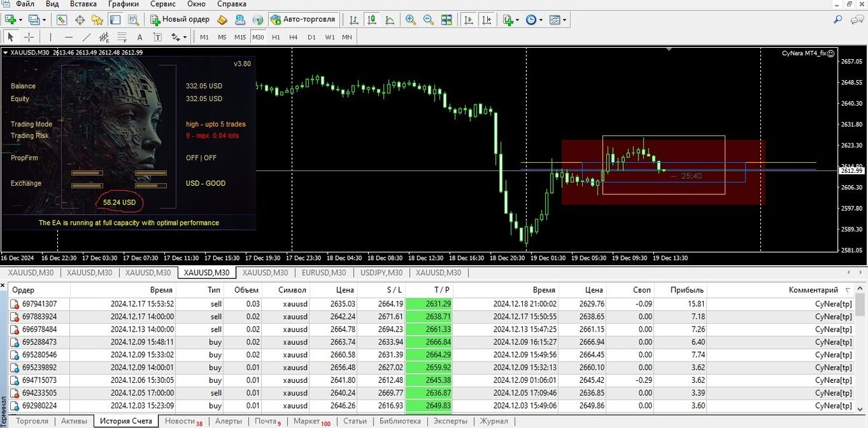Select the Equidistant Channel tool
This screenshot has height=428, width=868.
(x=104, y=37)
